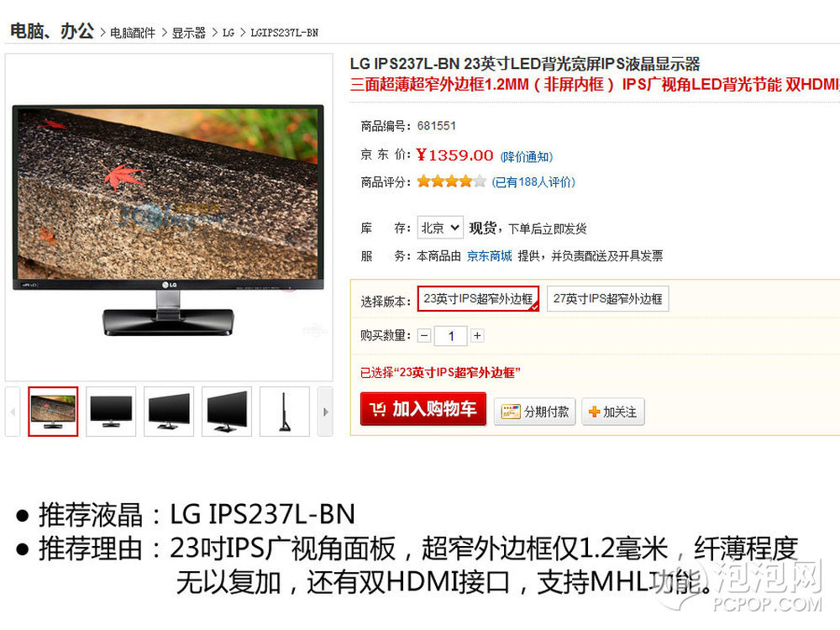Click the five-star product rating icons

click(451, 181)
